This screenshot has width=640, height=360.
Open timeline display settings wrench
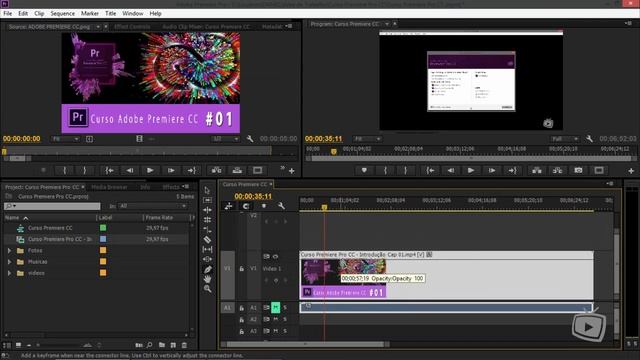pyautogui.click(x=281, y=206)
